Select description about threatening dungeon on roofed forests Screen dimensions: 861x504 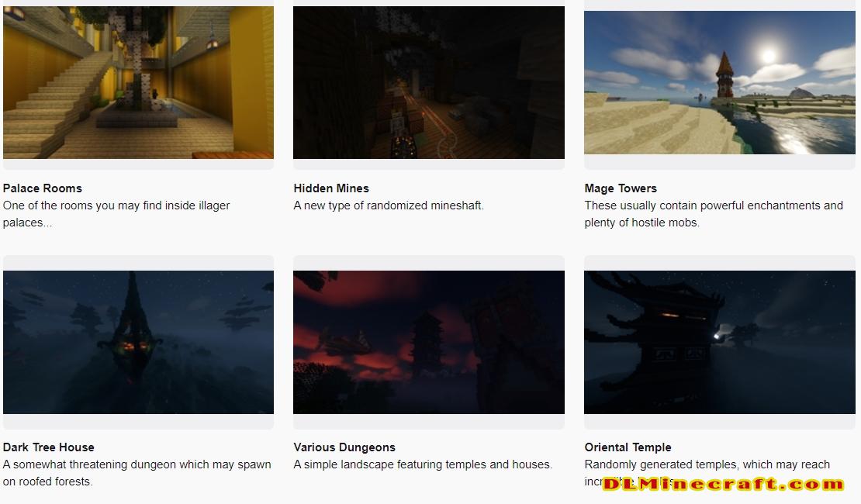coord(137,473)
